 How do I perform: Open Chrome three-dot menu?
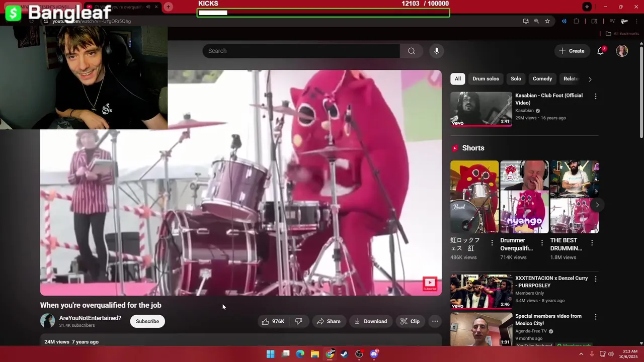(x=637, y=21)
